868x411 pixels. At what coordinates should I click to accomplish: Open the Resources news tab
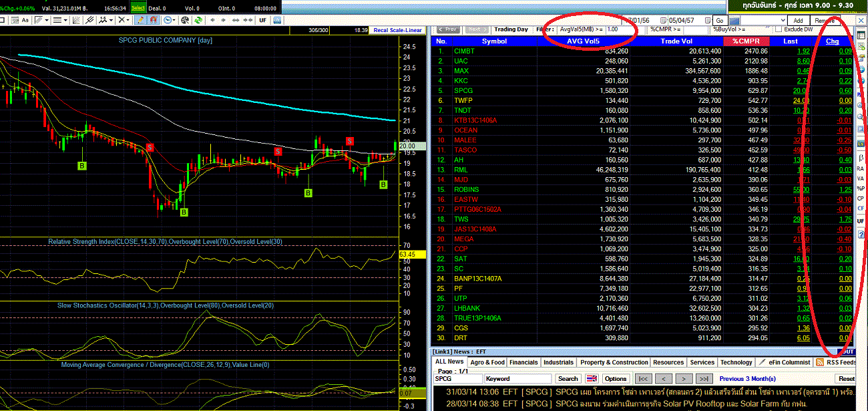(x=668, y=362)
